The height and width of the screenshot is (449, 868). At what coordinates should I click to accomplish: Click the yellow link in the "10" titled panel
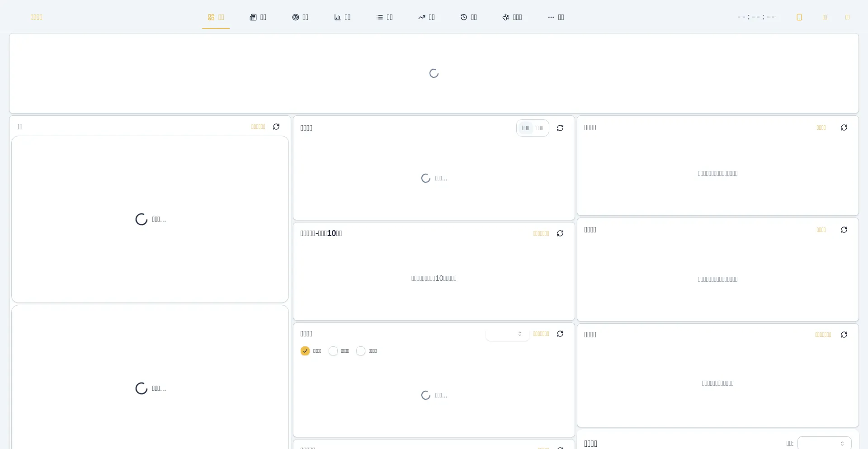[541, 233]
